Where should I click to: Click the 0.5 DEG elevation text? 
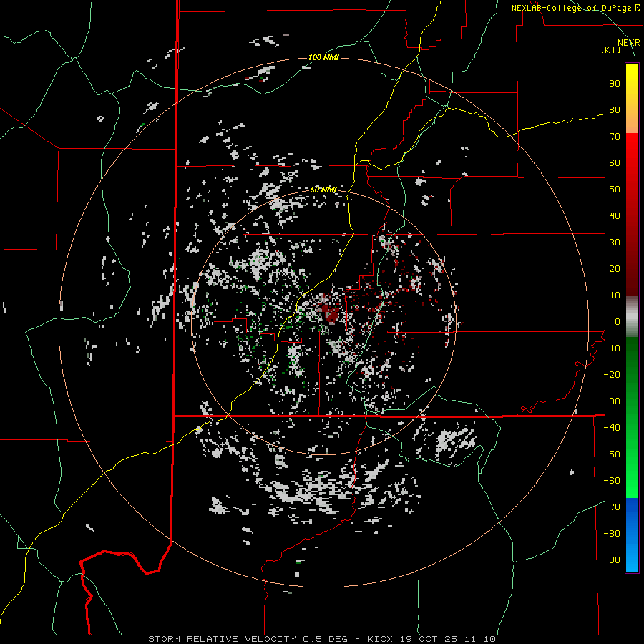point(325,639)
